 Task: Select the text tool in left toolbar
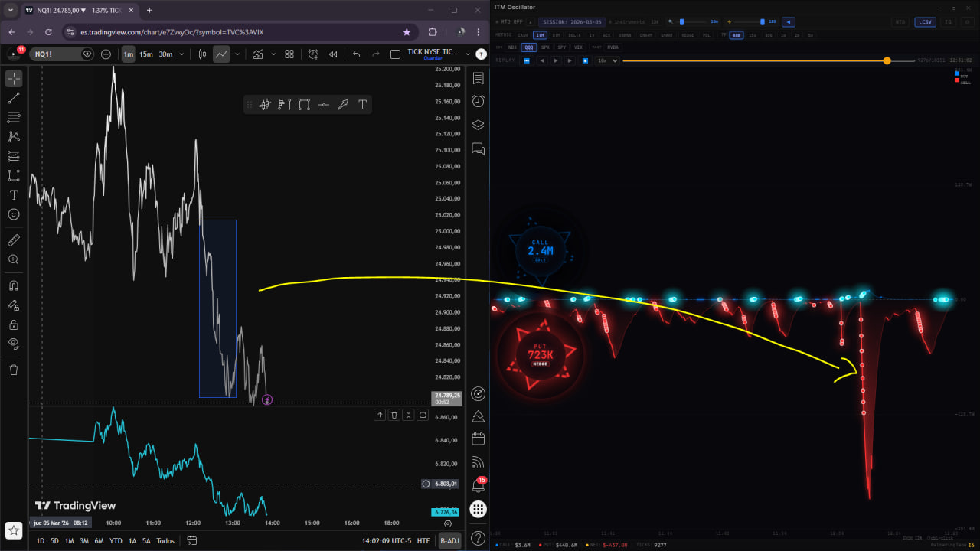[14, 195]
